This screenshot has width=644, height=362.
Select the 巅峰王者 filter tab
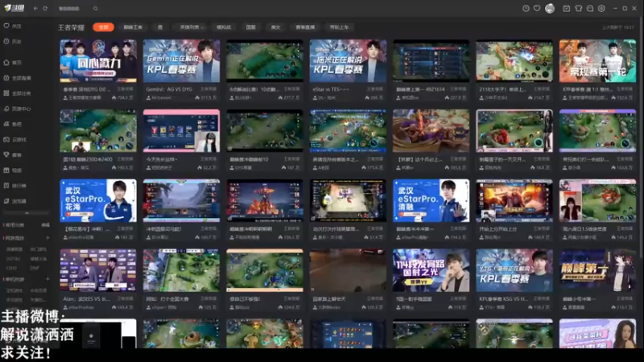133,27
